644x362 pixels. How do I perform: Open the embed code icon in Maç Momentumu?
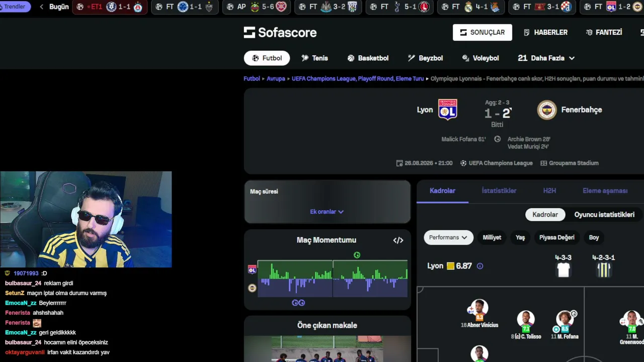(398, 240)
